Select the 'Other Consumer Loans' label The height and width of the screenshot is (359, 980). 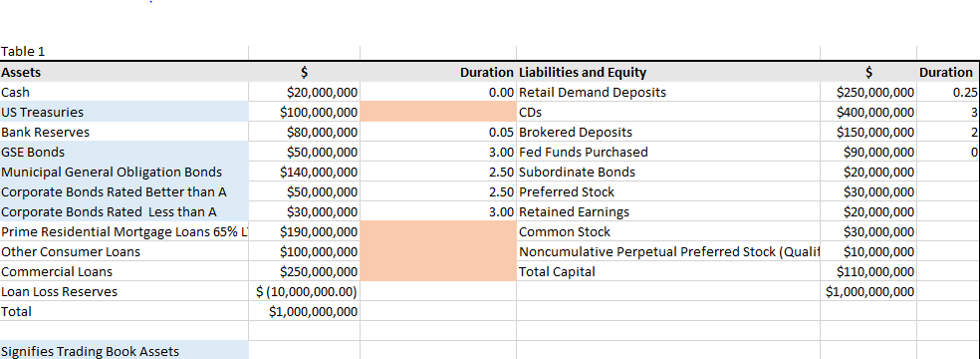124,252
